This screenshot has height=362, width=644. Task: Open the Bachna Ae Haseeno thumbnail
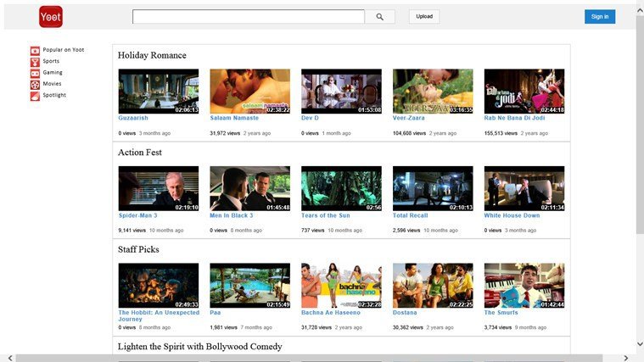[x=341, y=286]
